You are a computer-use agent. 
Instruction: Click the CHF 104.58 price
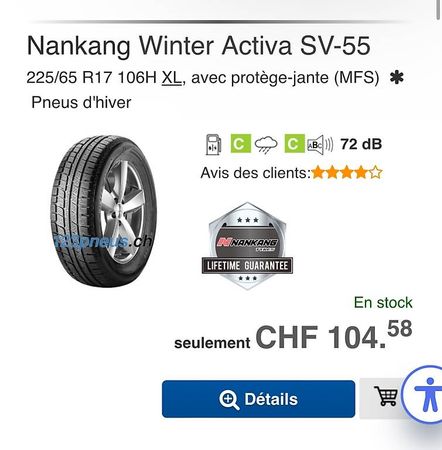pyautogui.click(x=334, y=335)
